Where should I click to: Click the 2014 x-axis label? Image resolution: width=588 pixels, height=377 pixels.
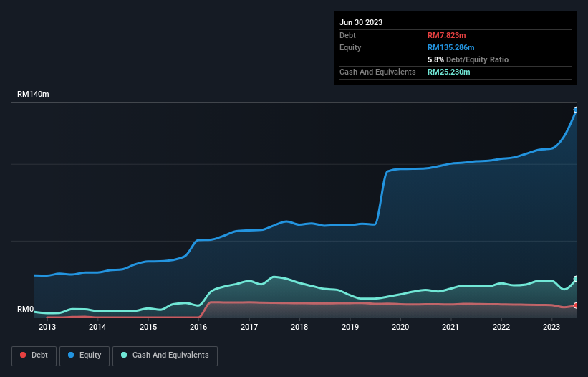97,327
